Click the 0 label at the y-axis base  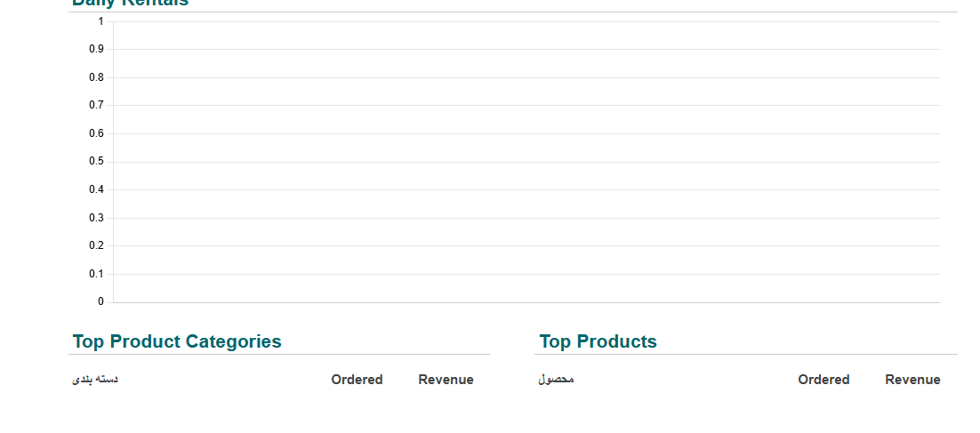(100, 301)
